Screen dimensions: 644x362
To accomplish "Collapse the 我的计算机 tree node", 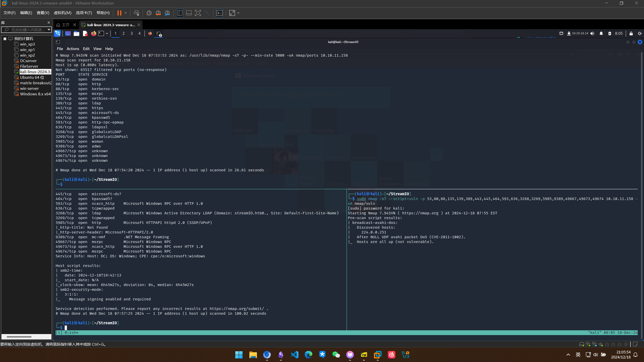I will click(5, 39).
